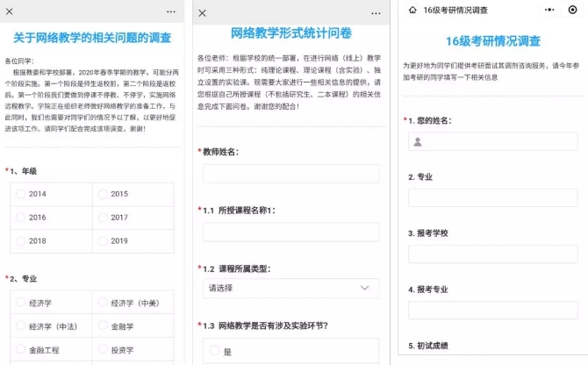Viewport: 588px width, 365px height.
Task: Open the 课程所属类型 请选择 dropdown
Action: (291, 288)
